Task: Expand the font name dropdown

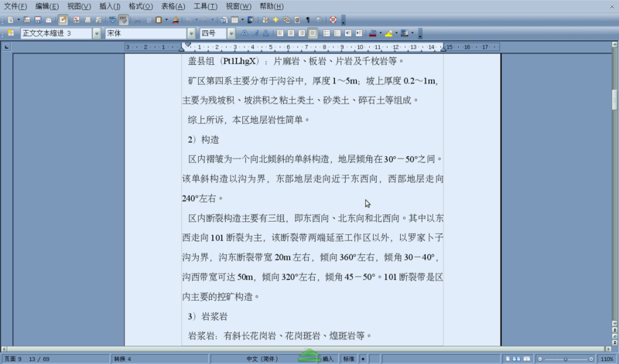Action: (x=191, y=33)
